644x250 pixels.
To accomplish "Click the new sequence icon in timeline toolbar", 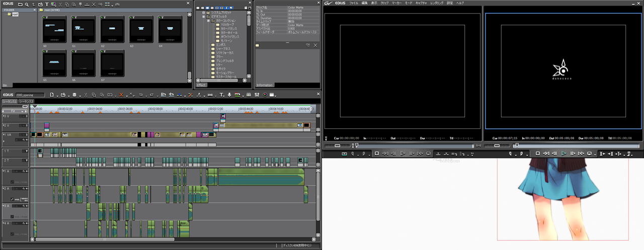I will click(x=51, y=95).
